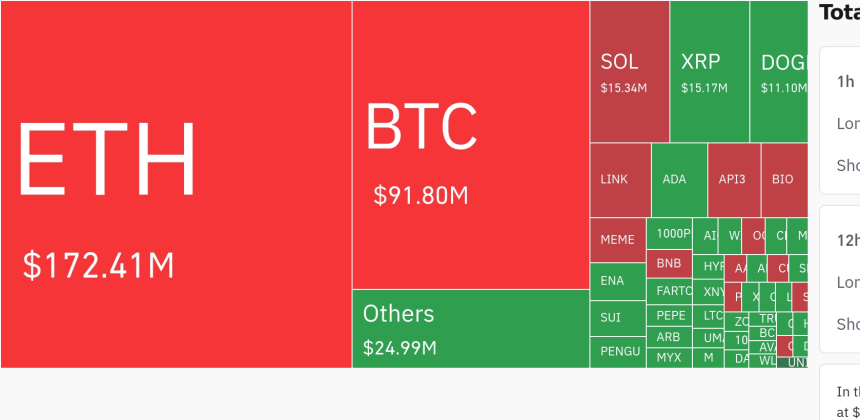Open the PENGU heatmap tile
Viewport: 860px width, 420px height.
pyautogui.click(x=617, y=352)
